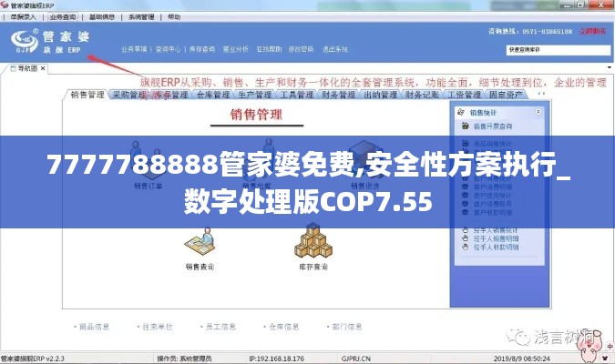Click the 2019/8/9 08:50:24 clock
Viewport: 615px width, 364px height.
click(x=522, y=359)
